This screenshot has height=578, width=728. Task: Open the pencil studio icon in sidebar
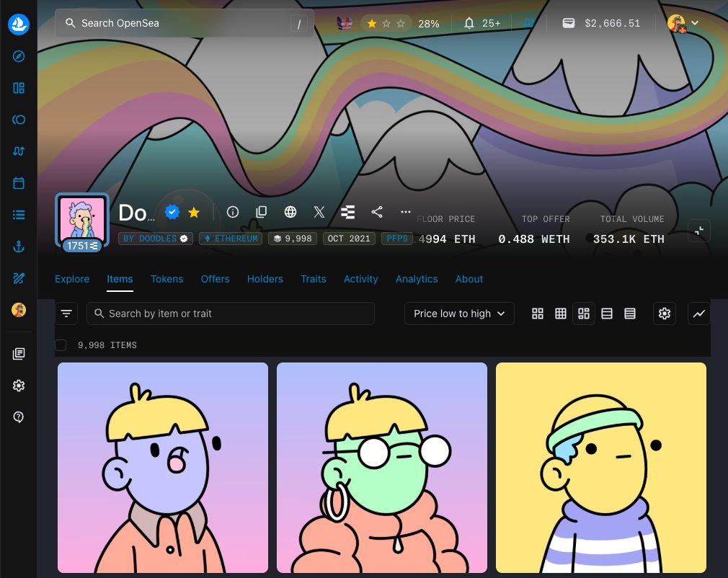click(19, 278)
